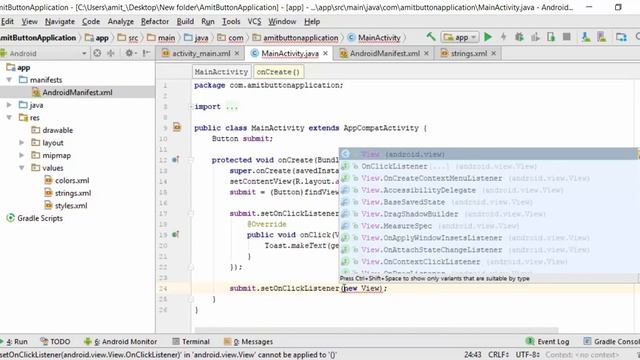Close the activity_main.xml tab
This screenshot has width=640, height=360.
237,53
